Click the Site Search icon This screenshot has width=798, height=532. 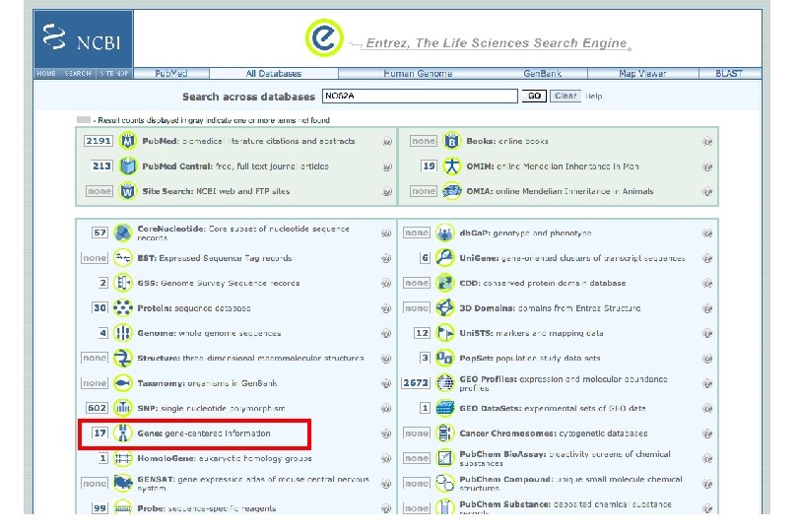pos(128,191)
